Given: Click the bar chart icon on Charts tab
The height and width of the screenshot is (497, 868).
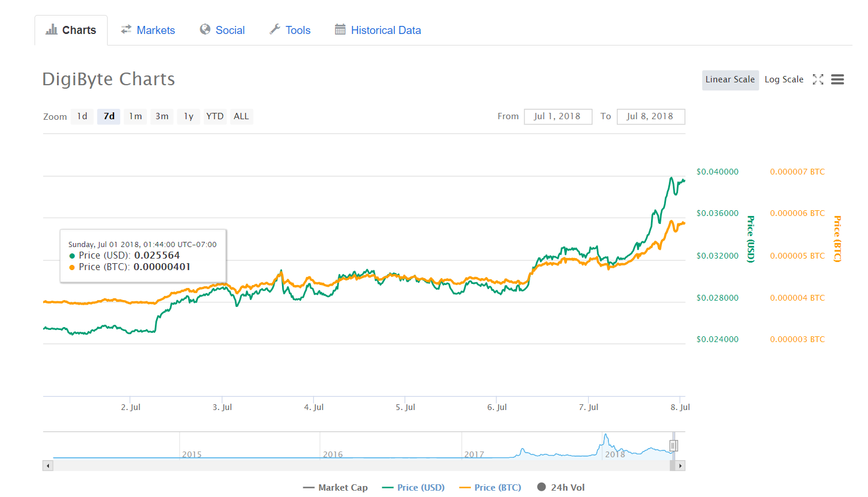Looking at the screenshot, I should coord(52,29).
